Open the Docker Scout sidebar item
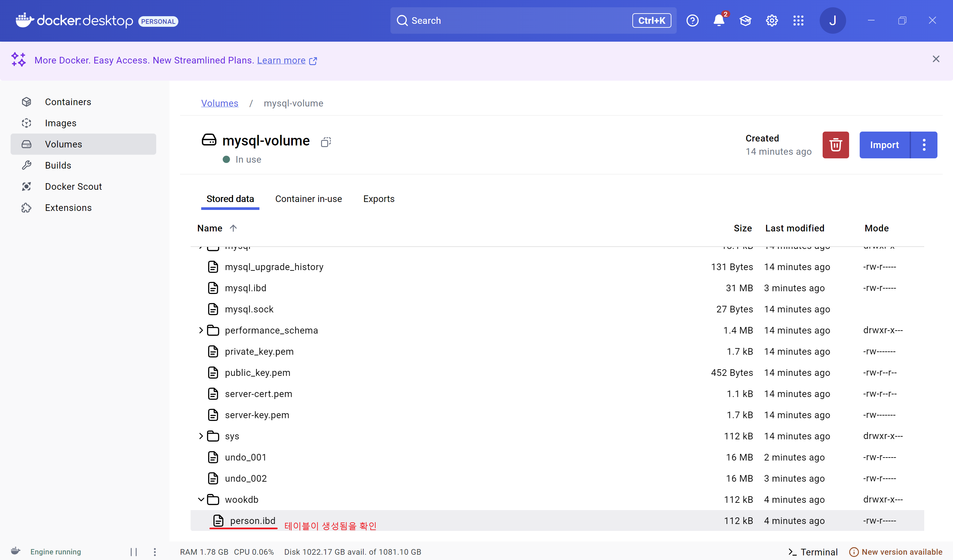 (73, 186)
